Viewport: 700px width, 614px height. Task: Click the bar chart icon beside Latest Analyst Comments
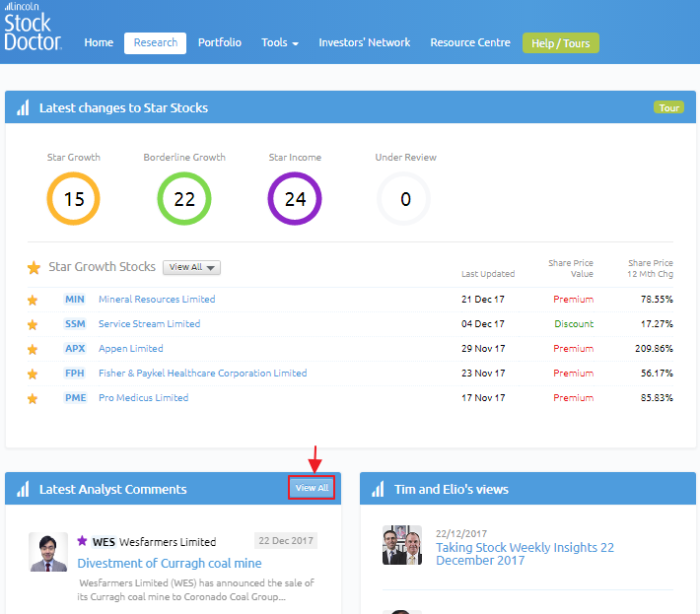pyautogui.click(x=23, y=489)
